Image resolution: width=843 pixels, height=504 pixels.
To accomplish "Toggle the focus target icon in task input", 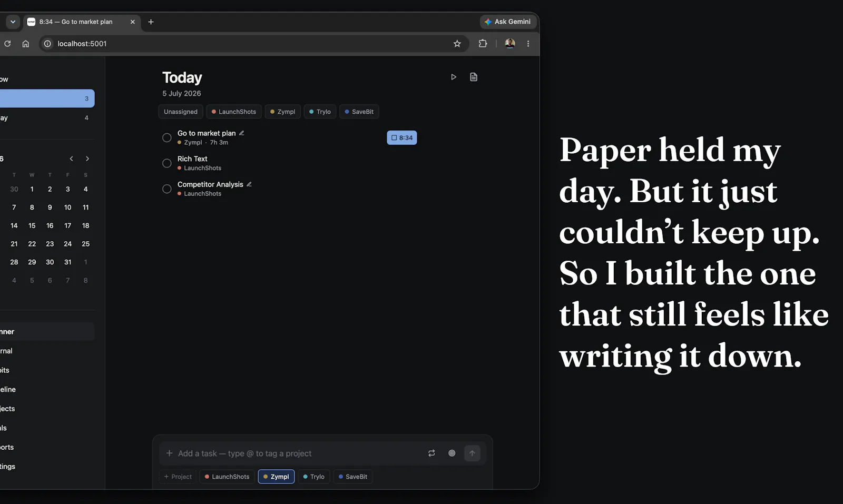I will 452,453.
